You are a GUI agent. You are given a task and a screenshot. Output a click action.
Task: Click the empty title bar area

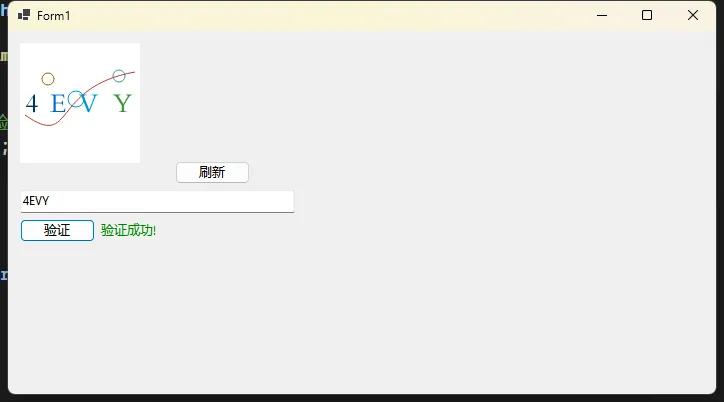tap(323, 15)
